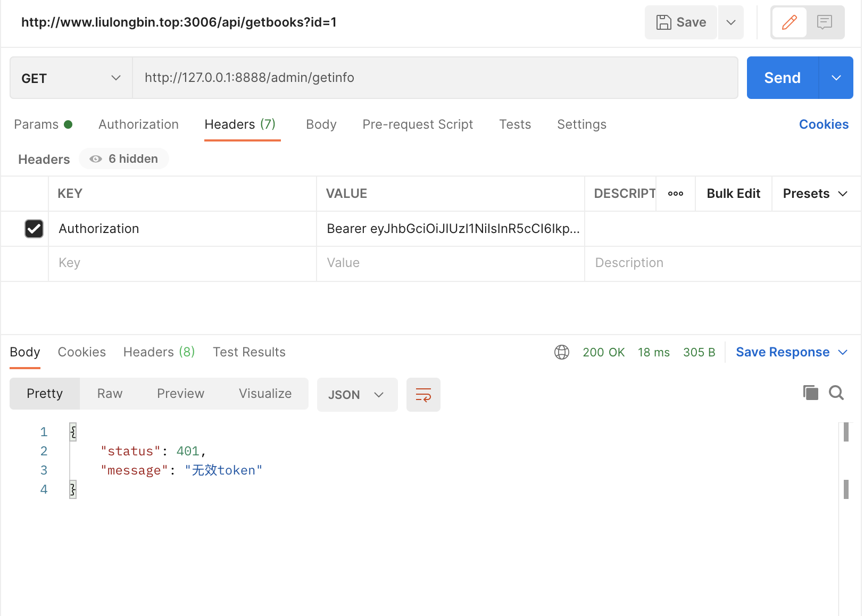Open the response Test Results tab
This screenshot has width=864, height=616.
pos(249,352)
